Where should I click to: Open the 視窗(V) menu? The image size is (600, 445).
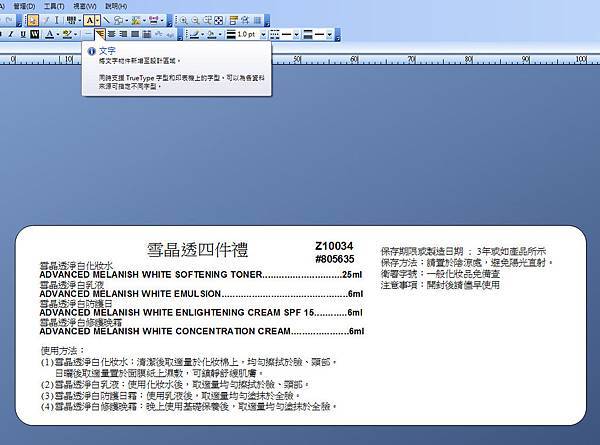pos(85,6)
